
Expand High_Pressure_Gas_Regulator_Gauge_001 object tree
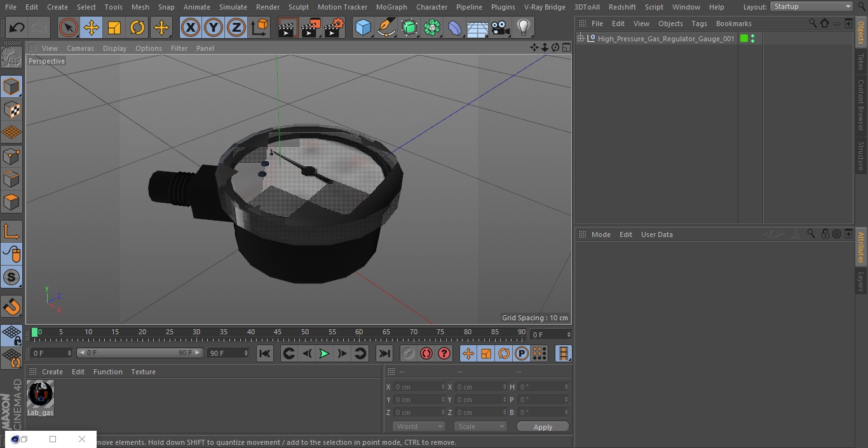click(x=581, y=39)
